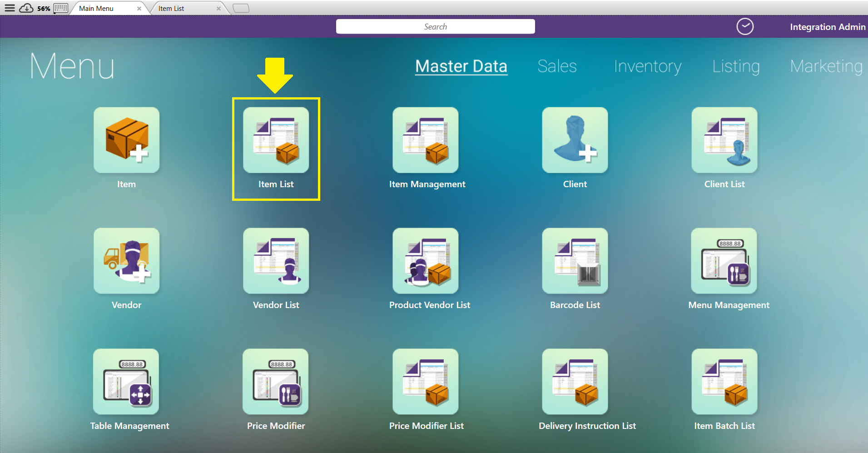
Task: Open the Vendor creation icon
Action: [126, 261]
